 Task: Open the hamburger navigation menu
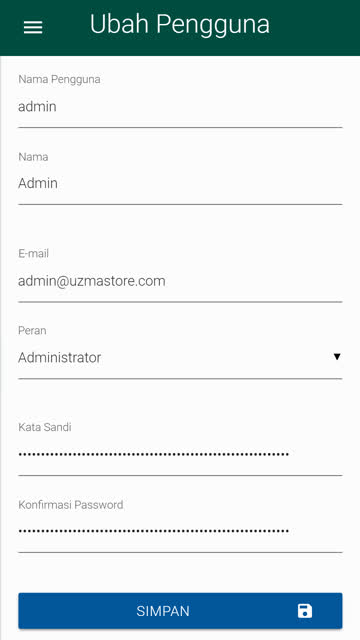coord(33,27)
